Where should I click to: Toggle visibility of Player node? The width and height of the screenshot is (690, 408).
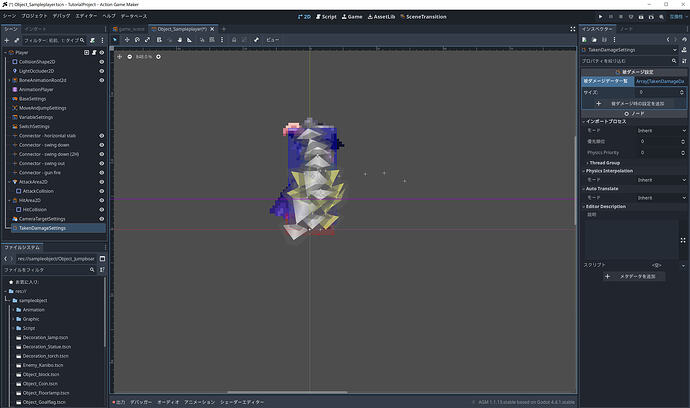102,52
